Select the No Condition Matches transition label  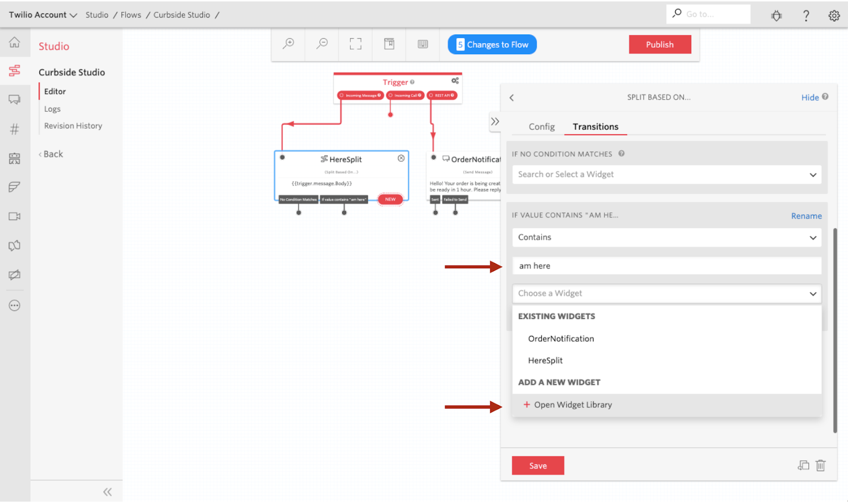point(298,199)
